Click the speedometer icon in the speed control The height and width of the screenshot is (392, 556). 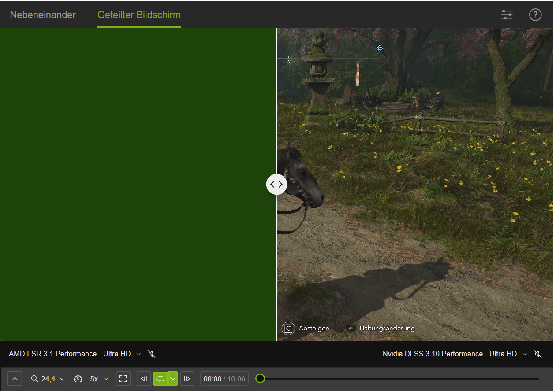tap(78, 379)
